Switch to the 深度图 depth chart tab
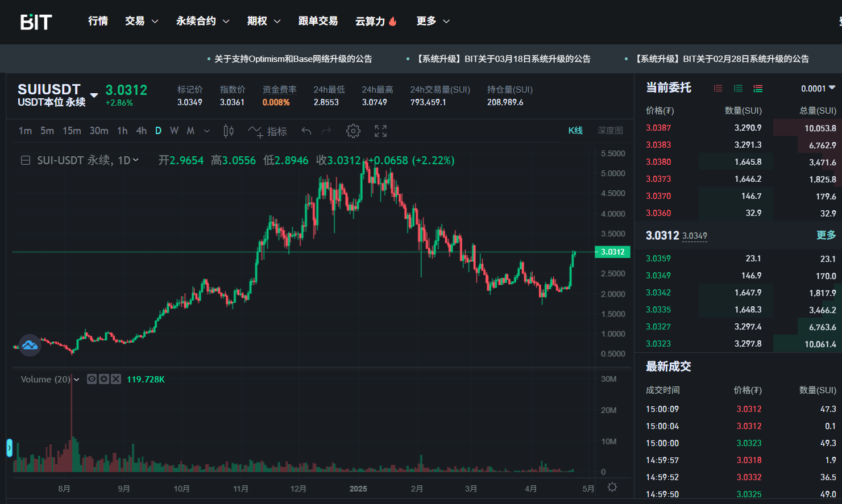 pyautogui.click(x=610, y=131)
